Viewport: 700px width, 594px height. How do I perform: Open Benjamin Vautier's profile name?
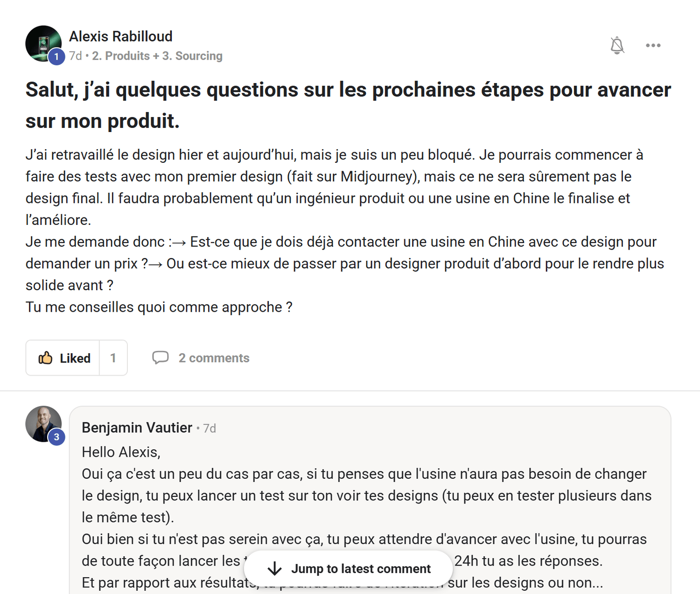137,427
